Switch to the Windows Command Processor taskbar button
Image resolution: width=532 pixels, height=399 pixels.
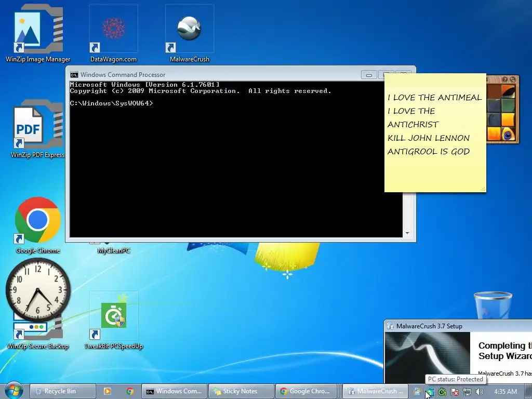coord(174,391)
